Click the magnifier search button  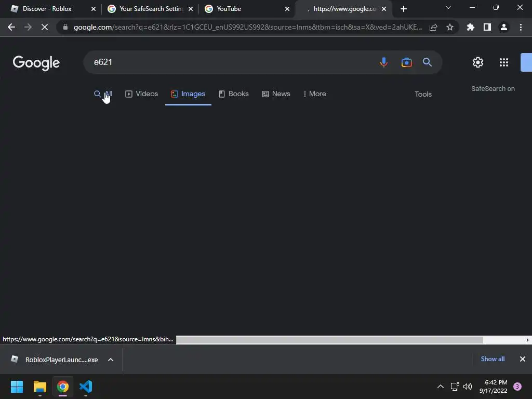pos(427,62)
